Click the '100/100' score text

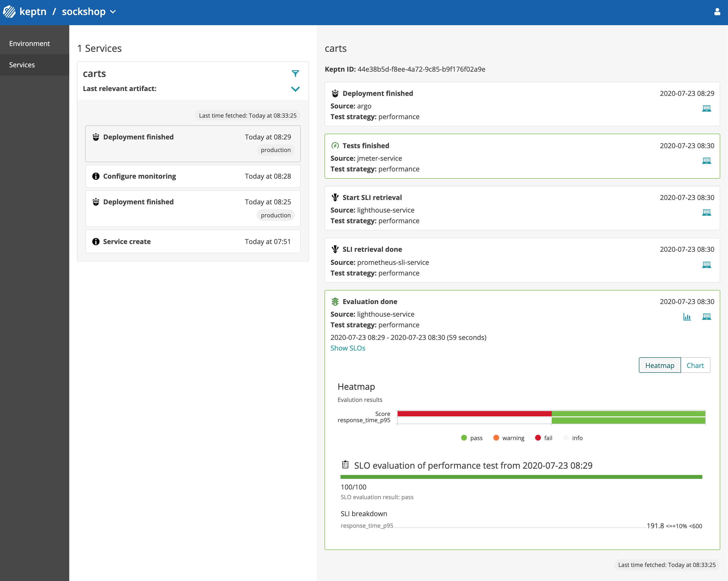pos(354,487)
